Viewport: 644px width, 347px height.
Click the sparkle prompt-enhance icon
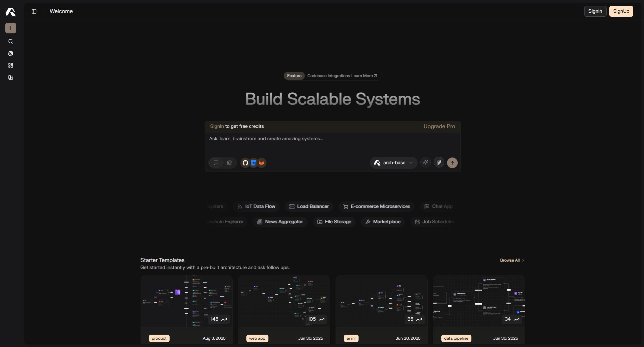tap(425, 163)
